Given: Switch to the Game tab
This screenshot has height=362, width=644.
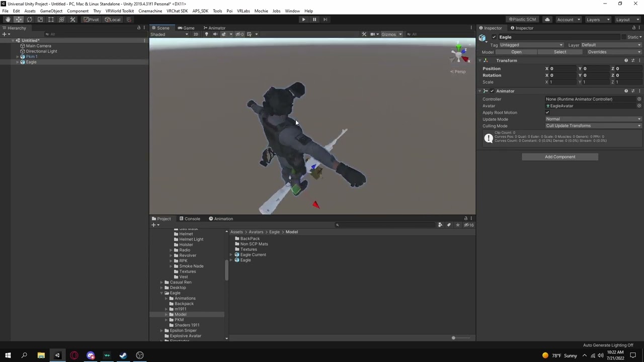Looking at the screenshot, I should point(186,28).
